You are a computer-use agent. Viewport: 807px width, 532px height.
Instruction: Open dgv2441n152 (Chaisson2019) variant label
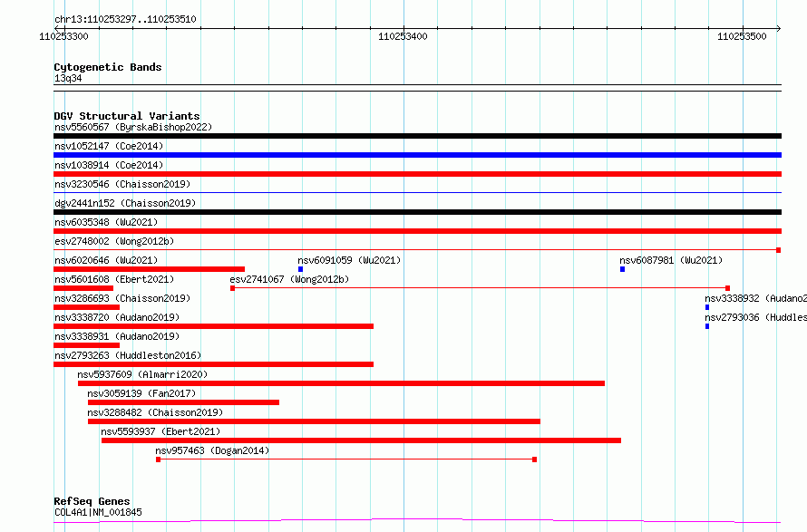click(x=125, y=203)
